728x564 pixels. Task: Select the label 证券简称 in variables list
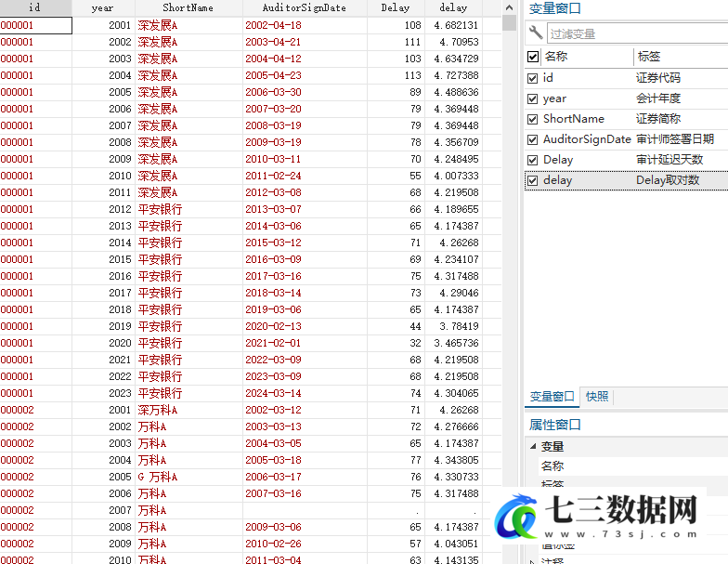coord(657,119)
